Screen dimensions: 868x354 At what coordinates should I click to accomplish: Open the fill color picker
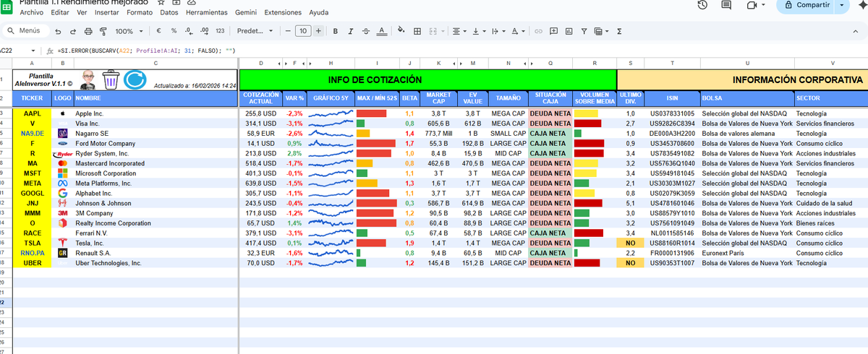(x=402, y=31)
